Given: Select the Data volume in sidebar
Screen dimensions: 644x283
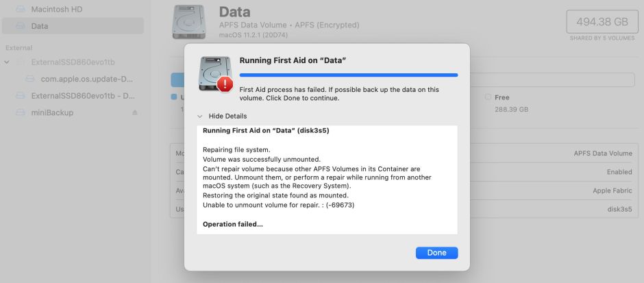Looking at the screenshot, I should coord(40,26).
